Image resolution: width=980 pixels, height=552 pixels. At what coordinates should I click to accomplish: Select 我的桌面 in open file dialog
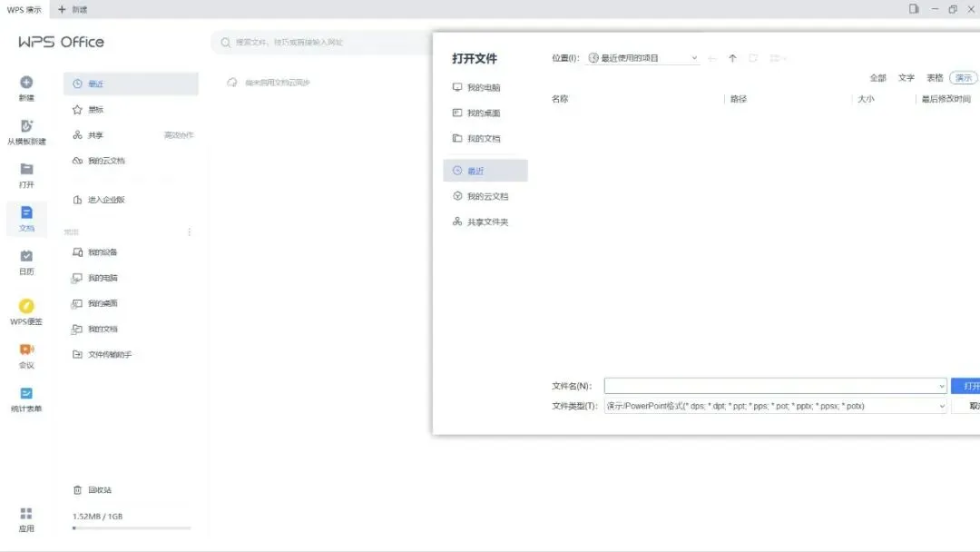pyautogui.click(x=485, y=113)
